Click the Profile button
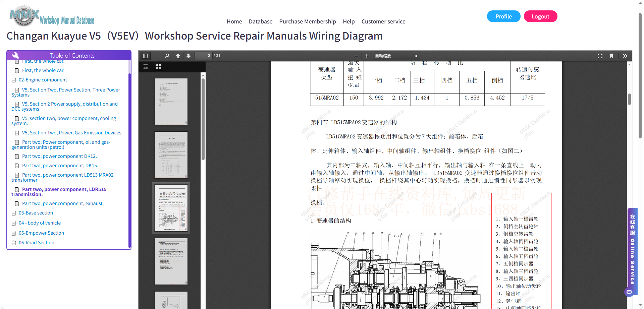 point(503,16)
